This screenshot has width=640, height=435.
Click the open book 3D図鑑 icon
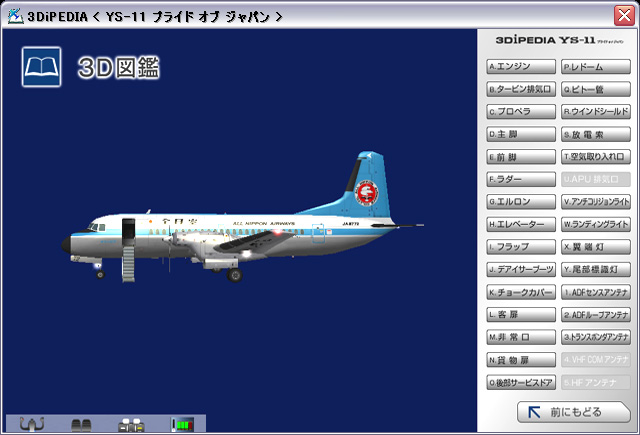(41, 67)
